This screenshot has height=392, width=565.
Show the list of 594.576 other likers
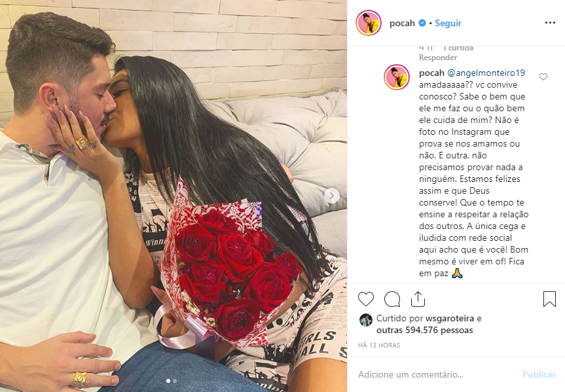pyautogui.click(x=424, y=330)
